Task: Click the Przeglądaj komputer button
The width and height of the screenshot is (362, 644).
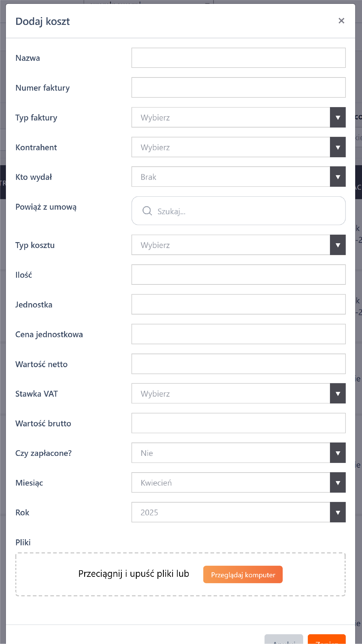Action: pyautogui.click(x=243, y=575)
